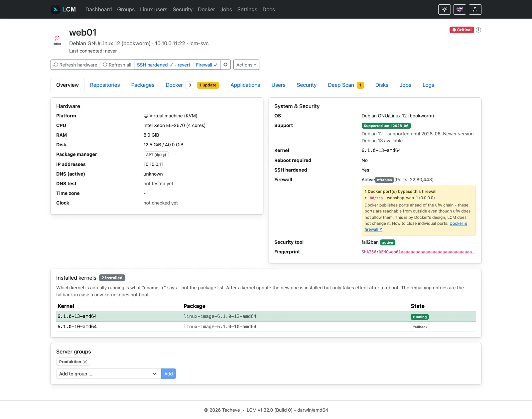This screenshot has height=419, width=532.
Task: Click the Critical status info icon
Action: pos(478,30)
